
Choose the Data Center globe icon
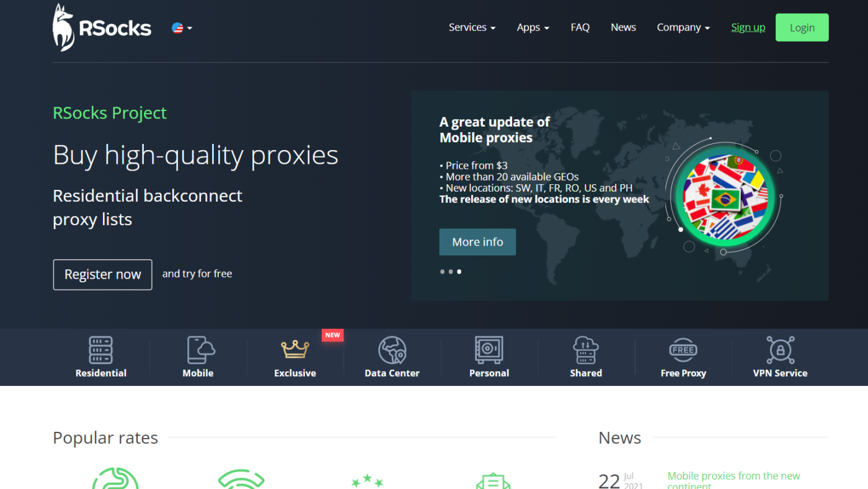tap(392, 350)
